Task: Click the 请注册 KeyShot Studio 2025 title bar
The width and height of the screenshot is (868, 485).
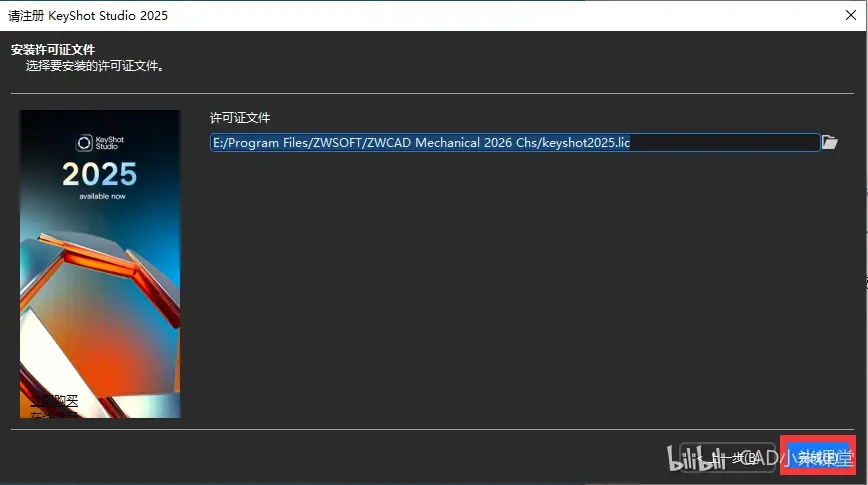Action: click(89, 16)
